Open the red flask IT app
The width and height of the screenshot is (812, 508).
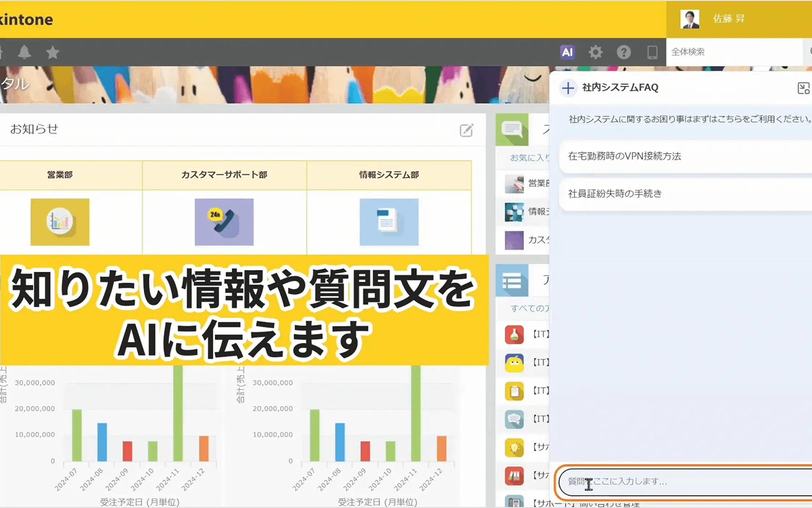tap(514, 335)
